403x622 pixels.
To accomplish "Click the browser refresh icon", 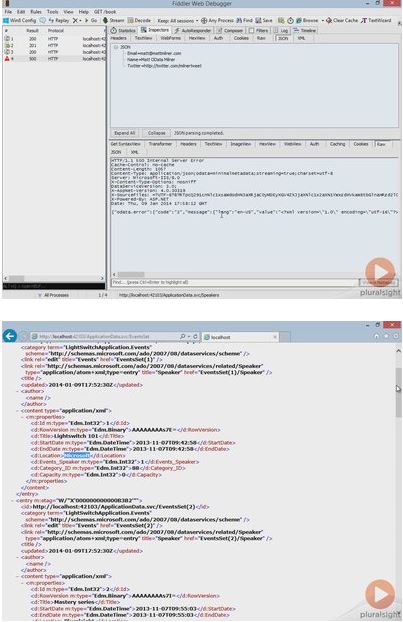I will tap(195, 336).
